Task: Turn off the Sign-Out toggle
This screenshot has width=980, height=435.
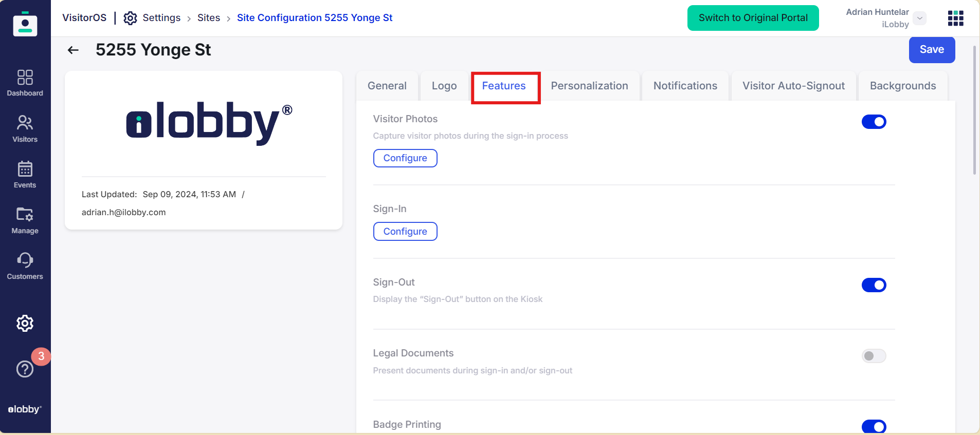Action: tap(874, 285)
